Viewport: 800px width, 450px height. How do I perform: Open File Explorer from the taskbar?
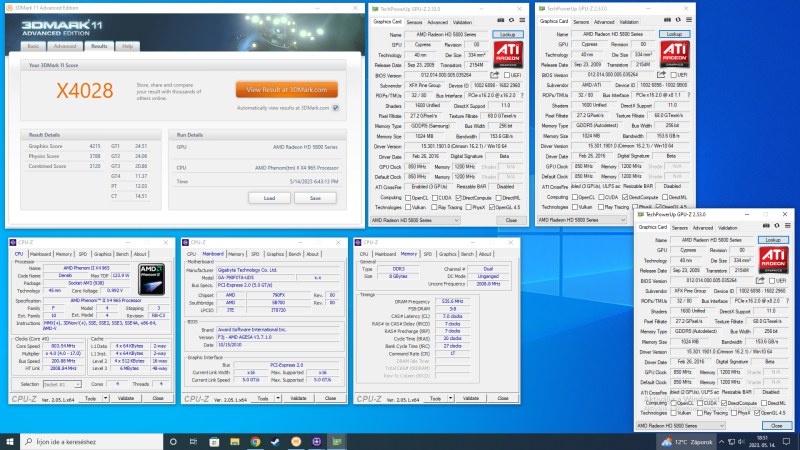click(x=235, y=441)
